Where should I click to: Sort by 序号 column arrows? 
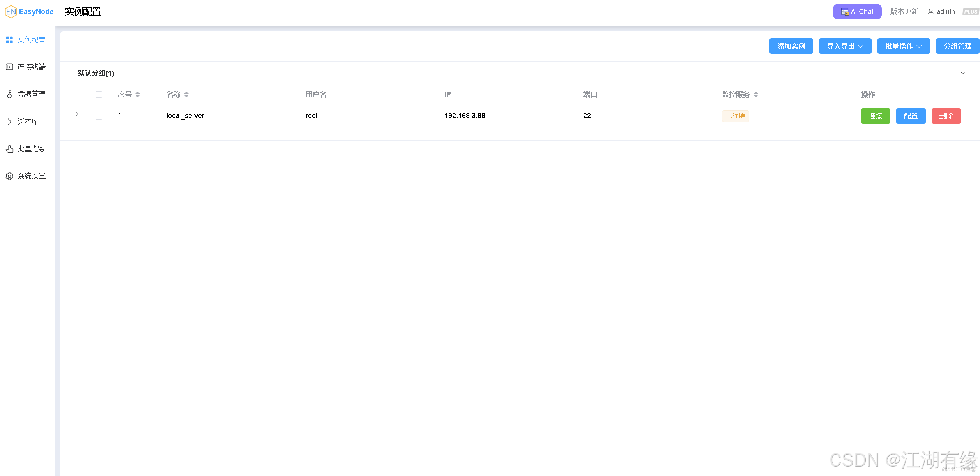click(138, 95)
